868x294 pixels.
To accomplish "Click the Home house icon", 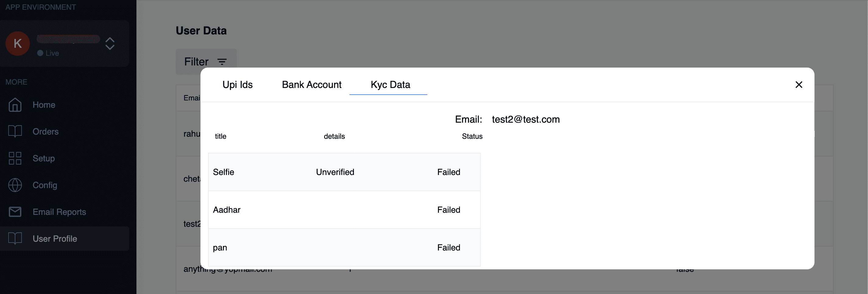I will (x=15, y=105).
